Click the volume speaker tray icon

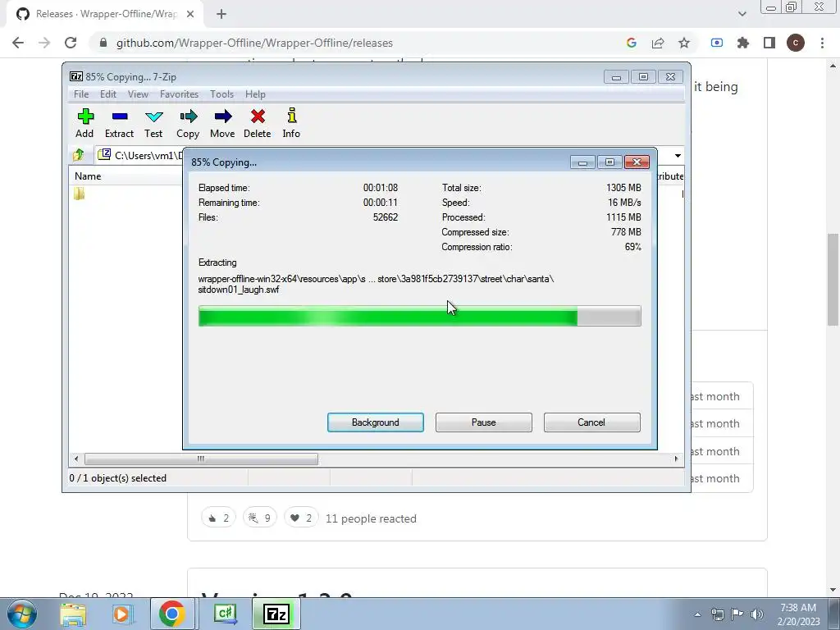point(757,614)
